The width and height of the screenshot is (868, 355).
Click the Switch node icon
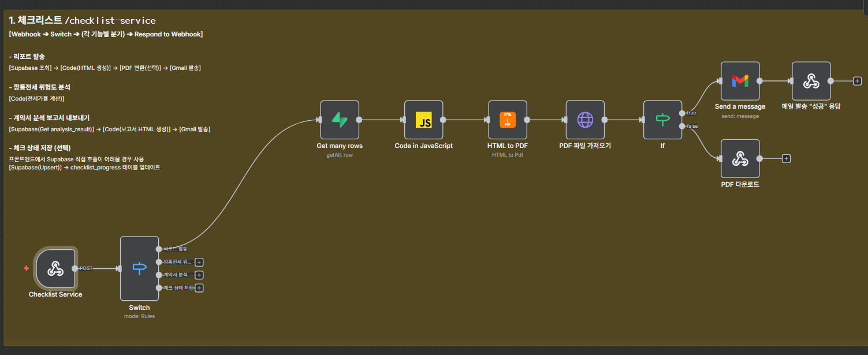139,268
